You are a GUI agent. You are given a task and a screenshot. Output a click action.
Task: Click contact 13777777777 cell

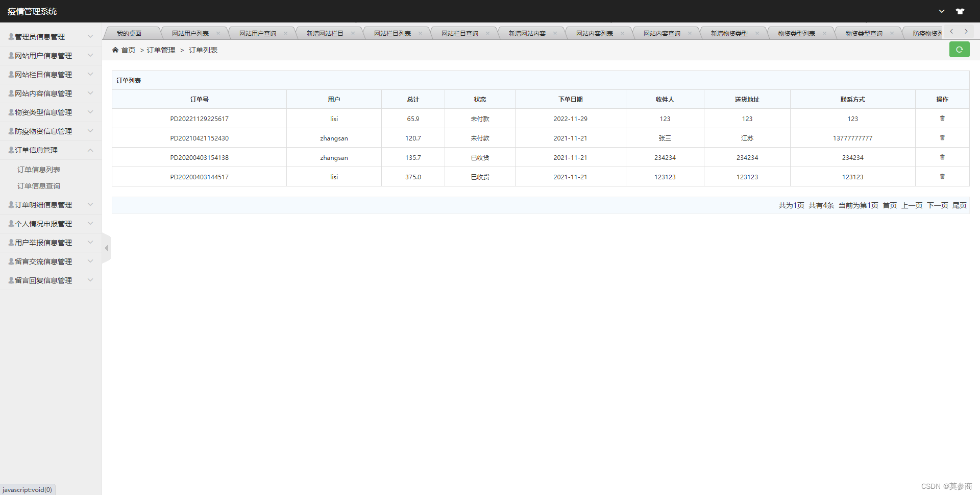tap(852, 138)
